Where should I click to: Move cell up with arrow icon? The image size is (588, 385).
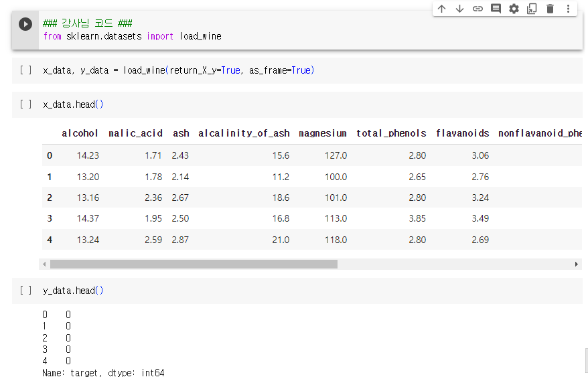[442, 9]
